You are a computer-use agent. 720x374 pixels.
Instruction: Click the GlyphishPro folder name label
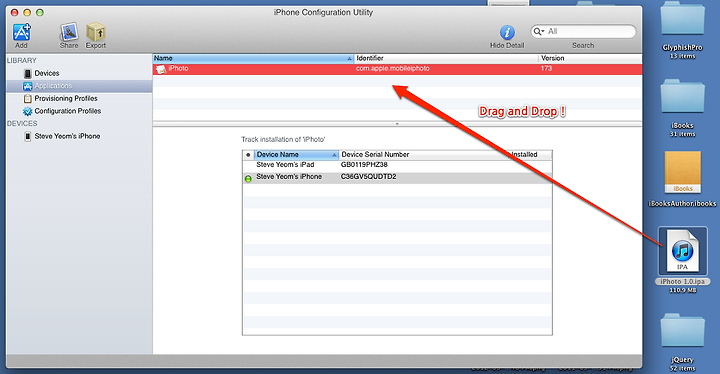(682, 47)
